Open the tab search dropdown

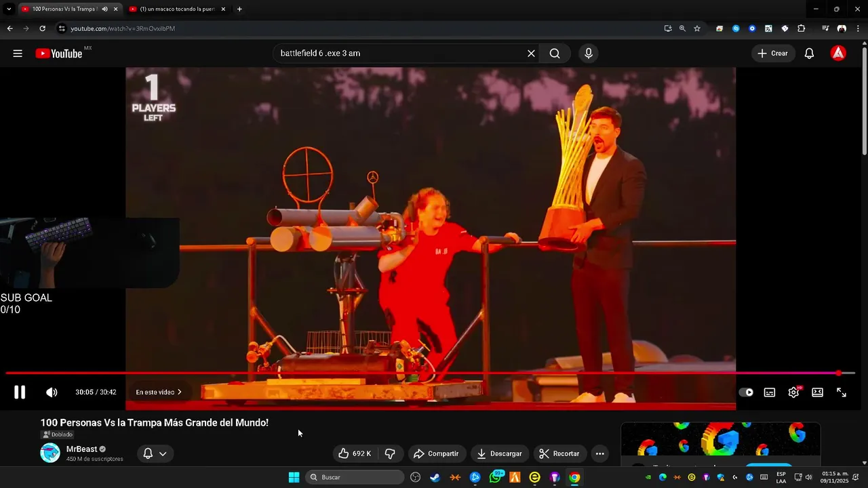pos(9,9)
